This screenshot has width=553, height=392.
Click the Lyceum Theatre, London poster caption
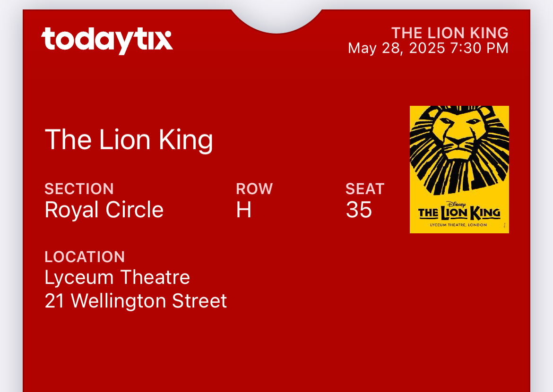pos(458,225)
